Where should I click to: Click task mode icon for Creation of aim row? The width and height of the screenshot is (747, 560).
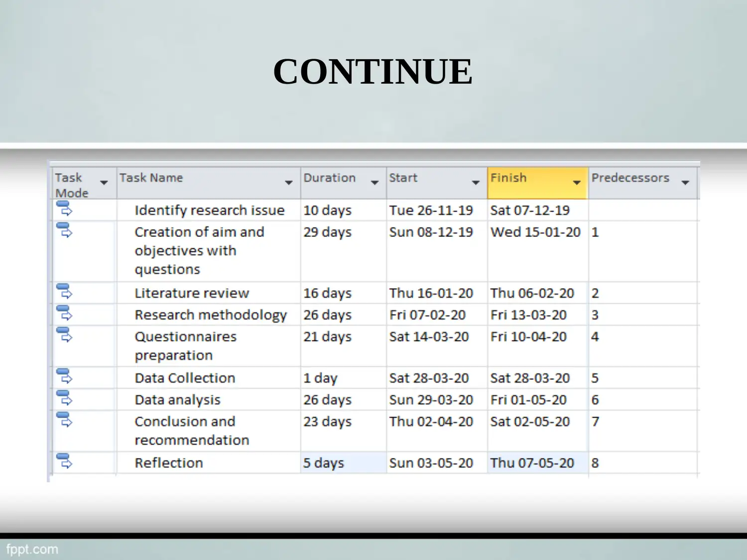tap(64, 230)
